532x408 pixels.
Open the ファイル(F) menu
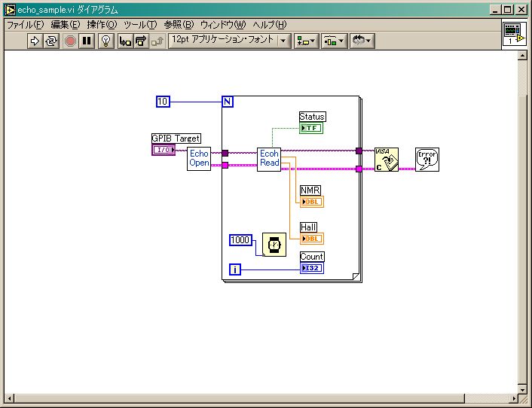25,24
